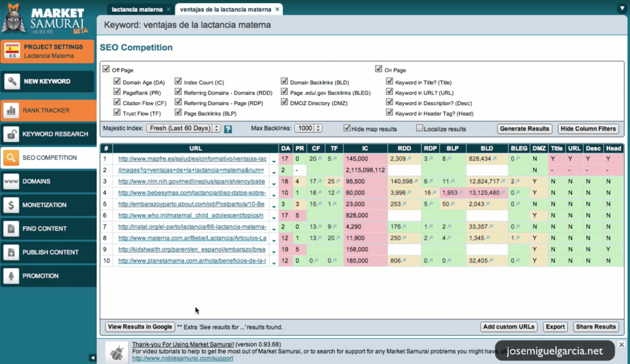Click the Domains www icon

[11, 181]
